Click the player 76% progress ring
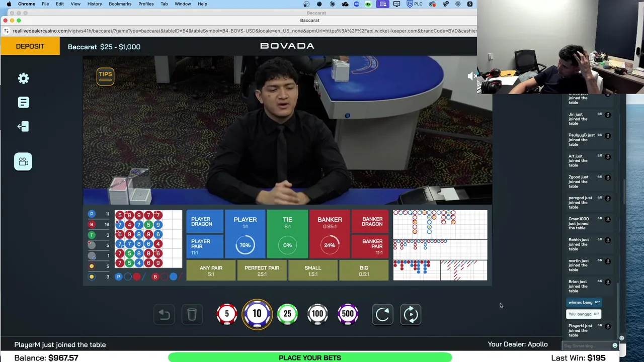Viewport: 644px width, 362px height. tap(245, 245)
